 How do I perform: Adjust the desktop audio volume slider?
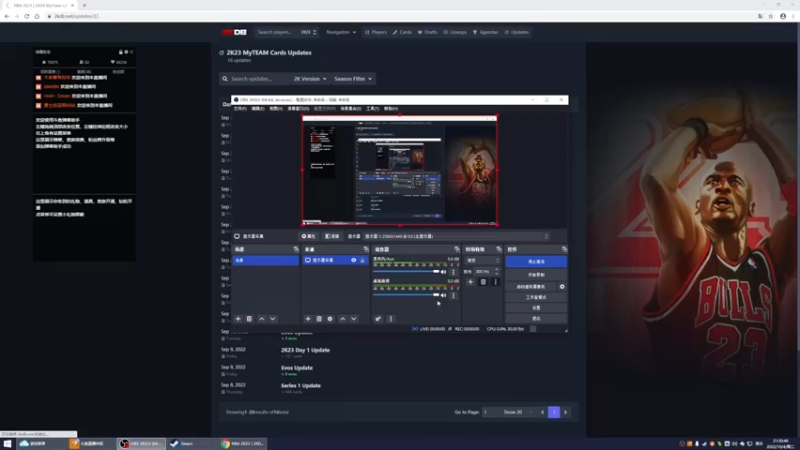click(406, 295)
